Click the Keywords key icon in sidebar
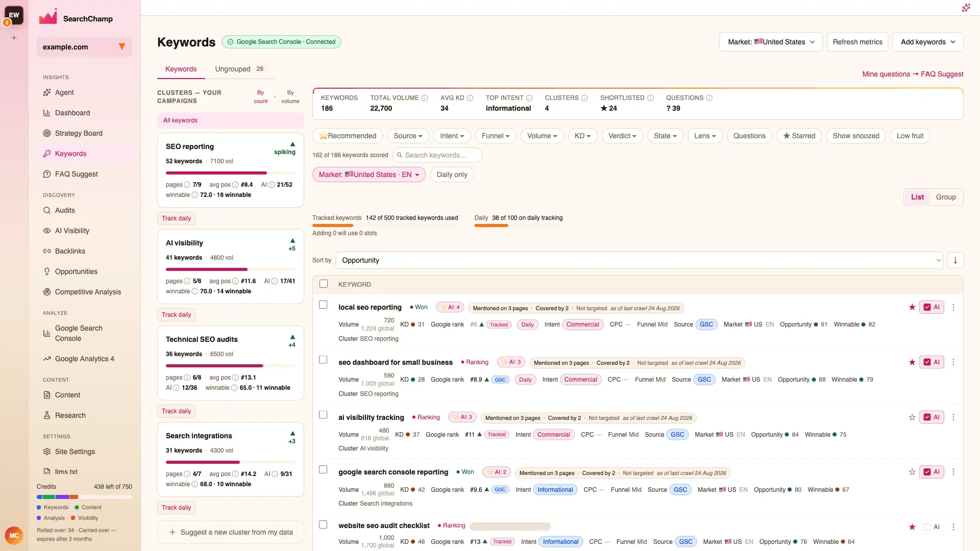980x551 pixels. point(47,154)
